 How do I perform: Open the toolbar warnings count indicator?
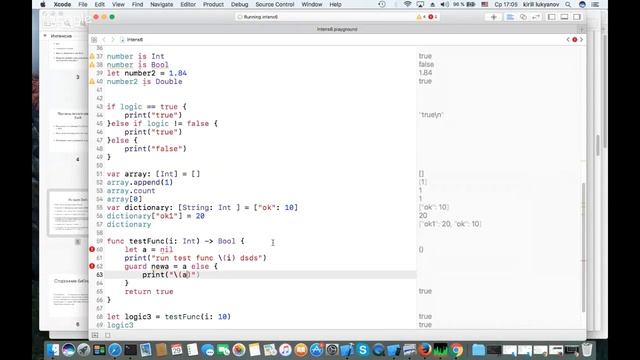click(x=420, y=17)
